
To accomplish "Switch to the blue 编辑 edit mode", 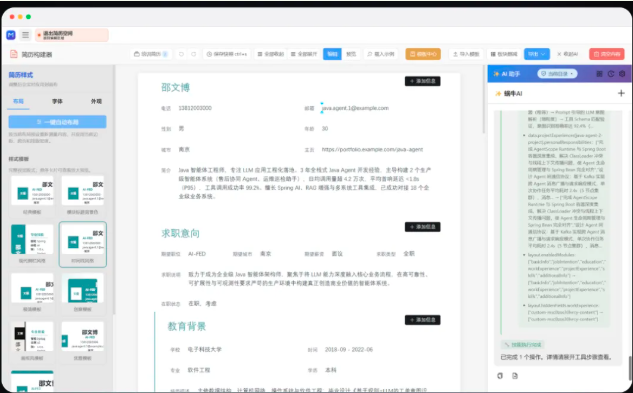I will [332, 54].
